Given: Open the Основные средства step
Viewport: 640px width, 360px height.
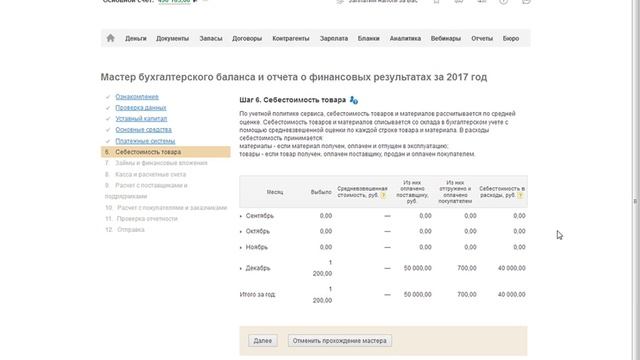Looking at the screenshot, I should [143, 130].
